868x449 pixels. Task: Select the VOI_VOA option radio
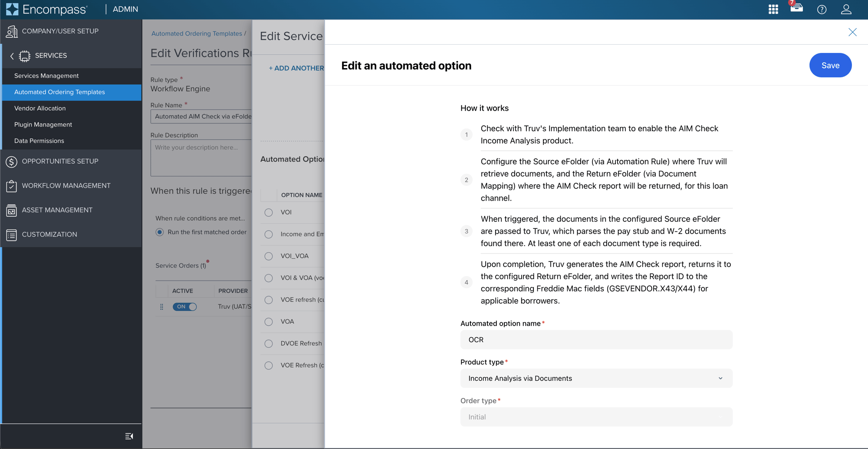point(269,256)
